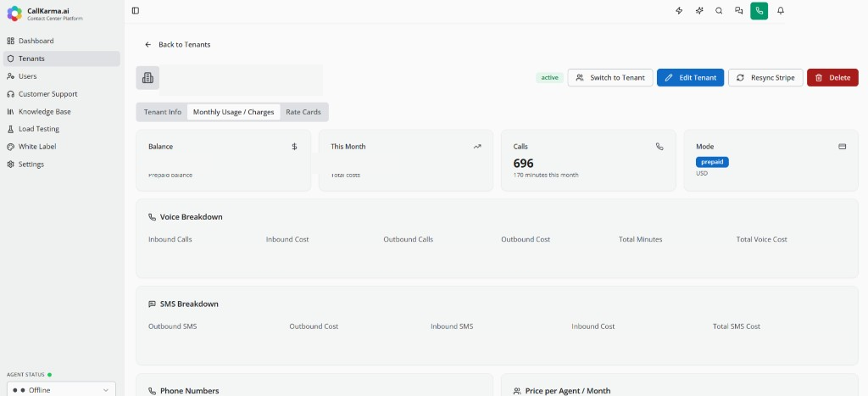
Task: Click the red Delete button
Action: coord(832,77)
